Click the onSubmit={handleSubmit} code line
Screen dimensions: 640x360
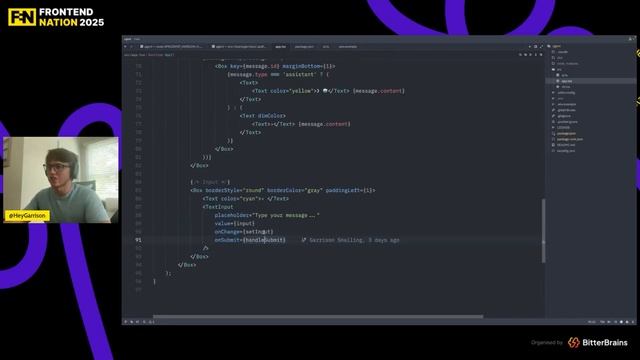[250, 240]
